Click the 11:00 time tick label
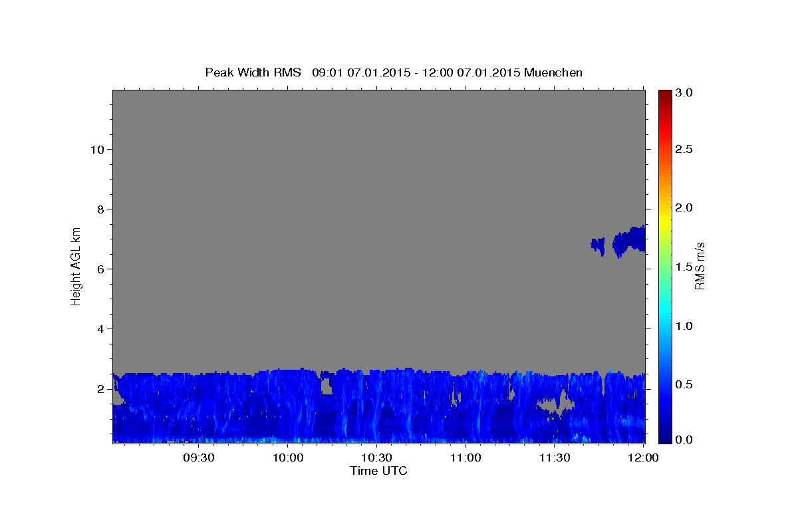The width and height of the screenshot is (798, 532). point(465,458)
